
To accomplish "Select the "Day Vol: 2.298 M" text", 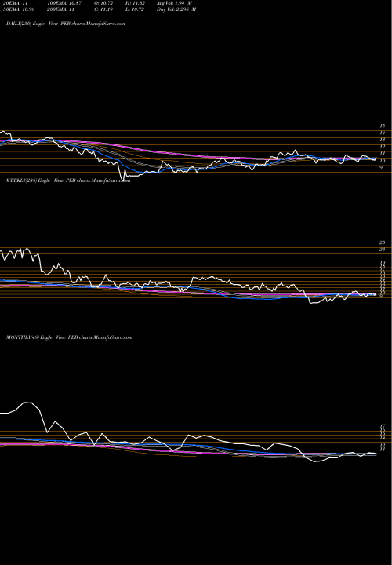I will pyautogui.click(x=176, y=9).
